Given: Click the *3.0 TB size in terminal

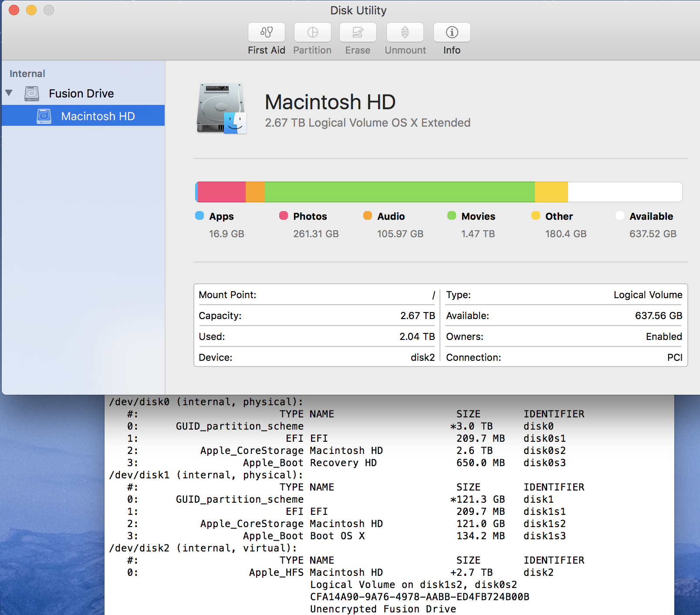Looking at the screenshot, I should pos(471,426).
